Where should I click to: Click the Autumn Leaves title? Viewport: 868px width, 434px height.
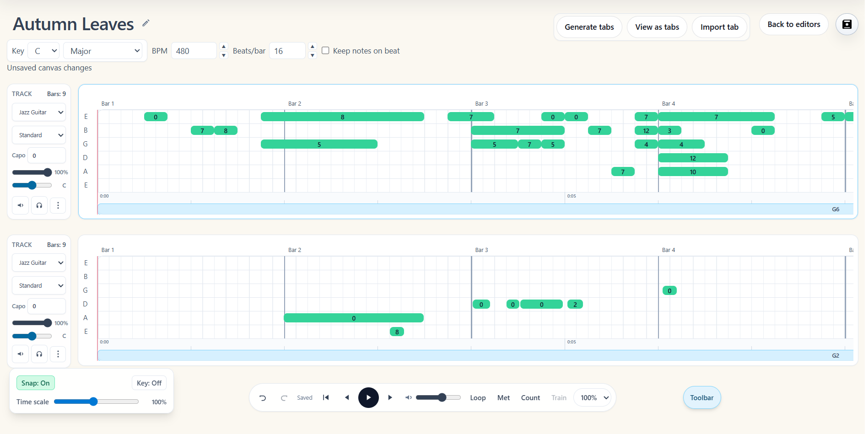pos(73,24)
